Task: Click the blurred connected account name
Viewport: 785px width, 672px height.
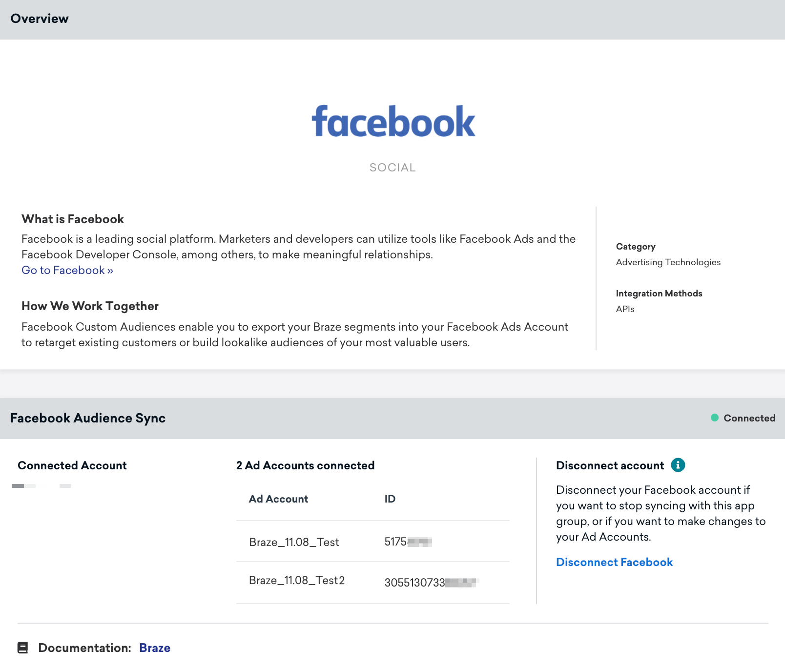Action: [41, 486]
